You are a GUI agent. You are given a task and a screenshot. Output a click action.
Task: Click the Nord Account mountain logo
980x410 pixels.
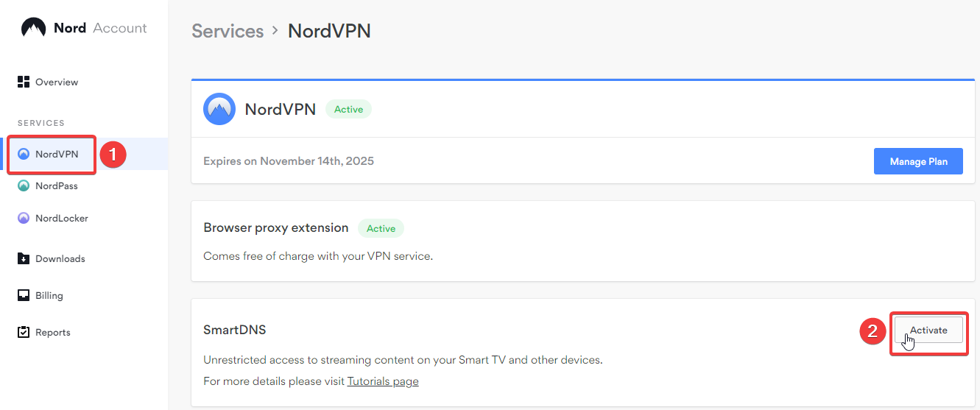pos(34,28)
